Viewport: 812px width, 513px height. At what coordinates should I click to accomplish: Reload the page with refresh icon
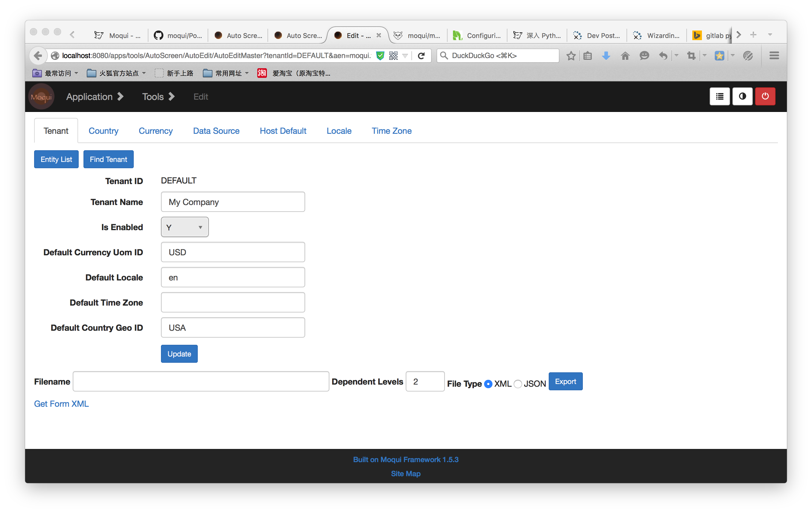[x=421, y=56]
